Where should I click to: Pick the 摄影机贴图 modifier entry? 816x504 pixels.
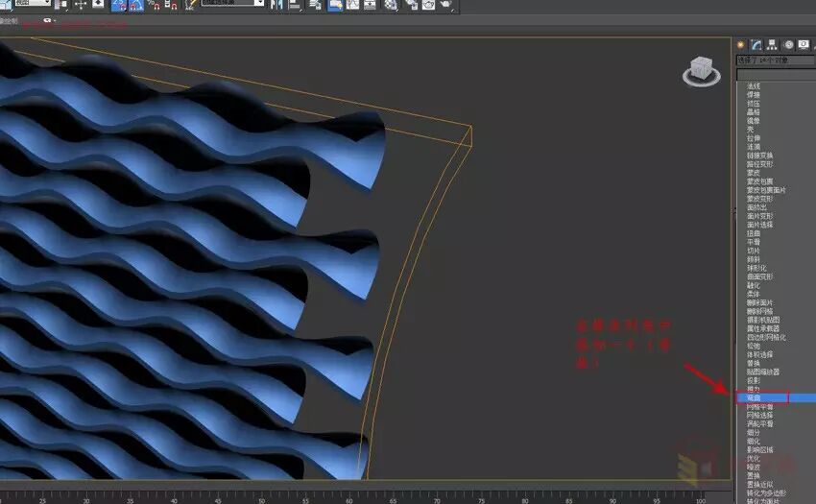[x=763, y=320]
